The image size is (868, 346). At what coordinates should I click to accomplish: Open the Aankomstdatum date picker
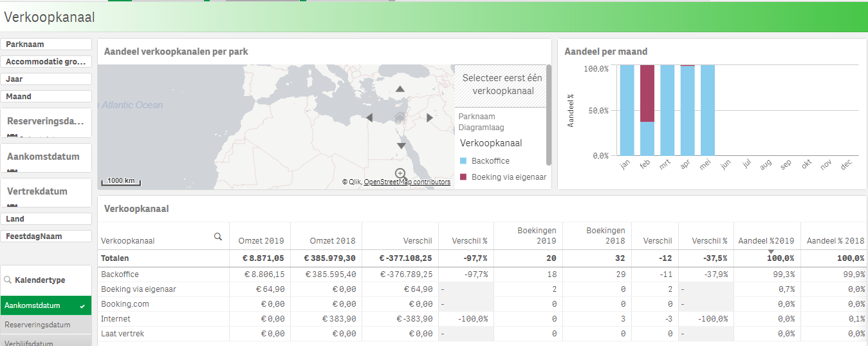click(46, 157)
